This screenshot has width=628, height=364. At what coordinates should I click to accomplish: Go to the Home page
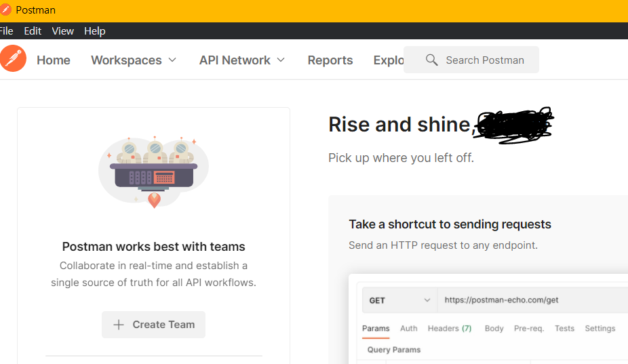(x=54, y=60)
